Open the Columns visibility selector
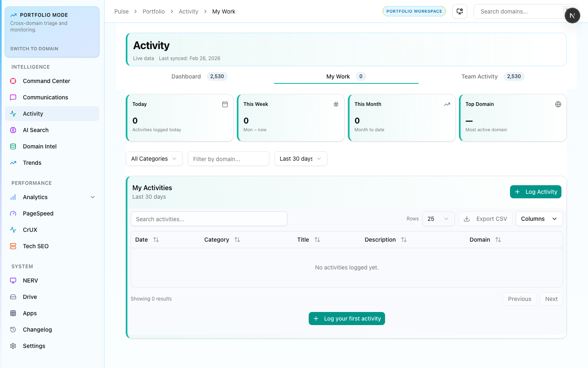The height and width of the screenshot is (368, 588). point(539,219)
